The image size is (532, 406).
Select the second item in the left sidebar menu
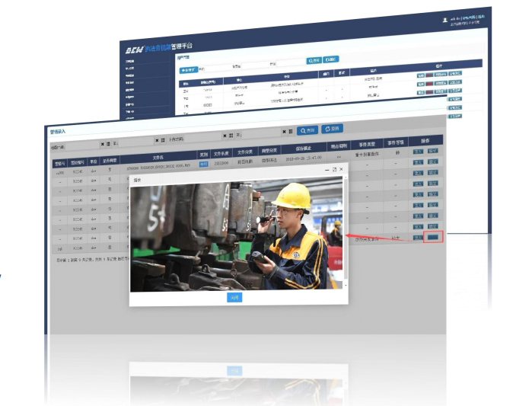(x=129, y=68)
